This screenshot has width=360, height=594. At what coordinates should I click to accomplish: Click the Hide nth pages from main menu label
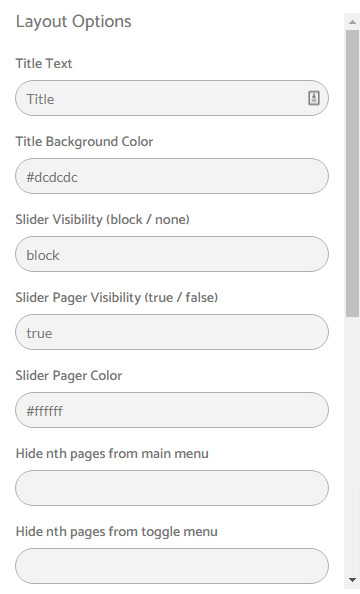pyautogui.click(x=112, y=454)
